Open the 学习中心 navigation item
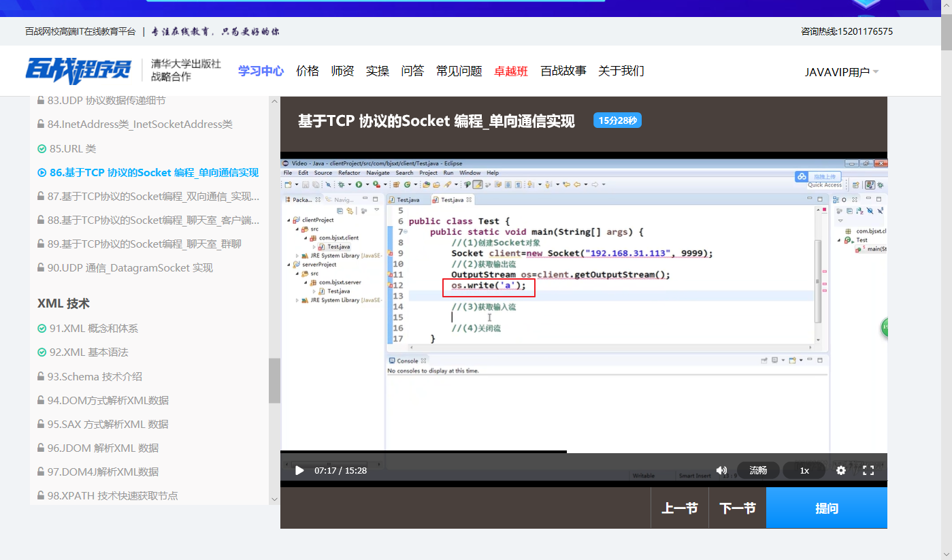 261,71
